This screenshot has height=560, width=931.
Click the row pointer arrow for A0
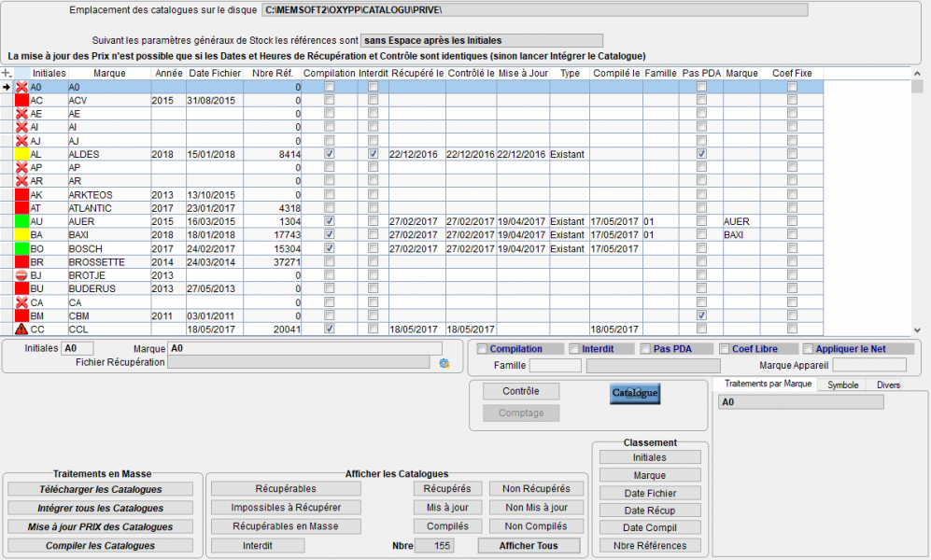(7, 87)
